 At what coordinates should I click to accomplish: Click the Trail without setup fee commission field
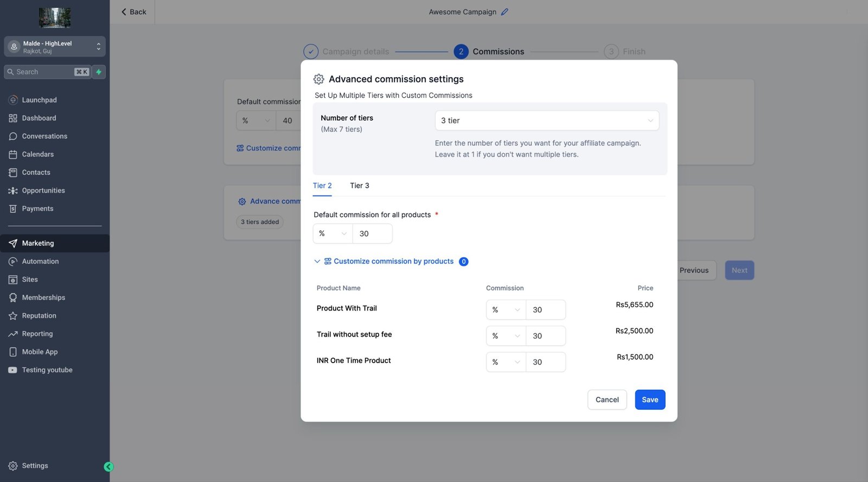coord(545,336)
